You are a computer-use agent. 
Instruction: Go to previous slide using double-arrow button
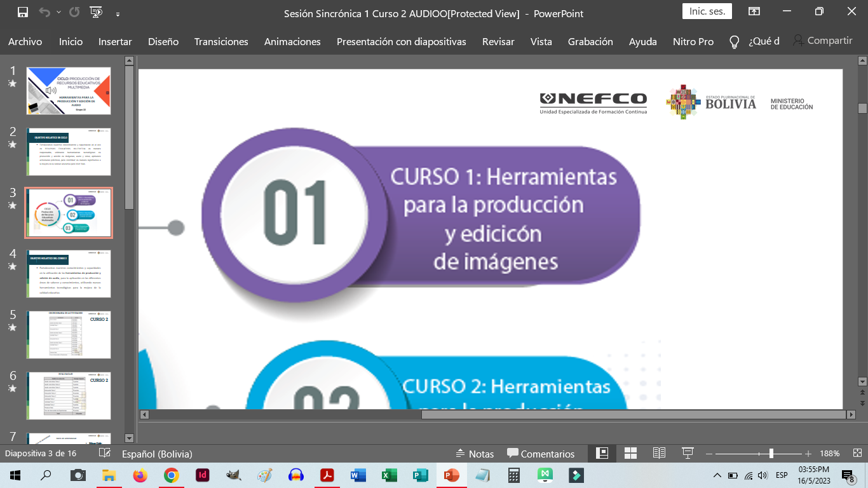[862, 393]
